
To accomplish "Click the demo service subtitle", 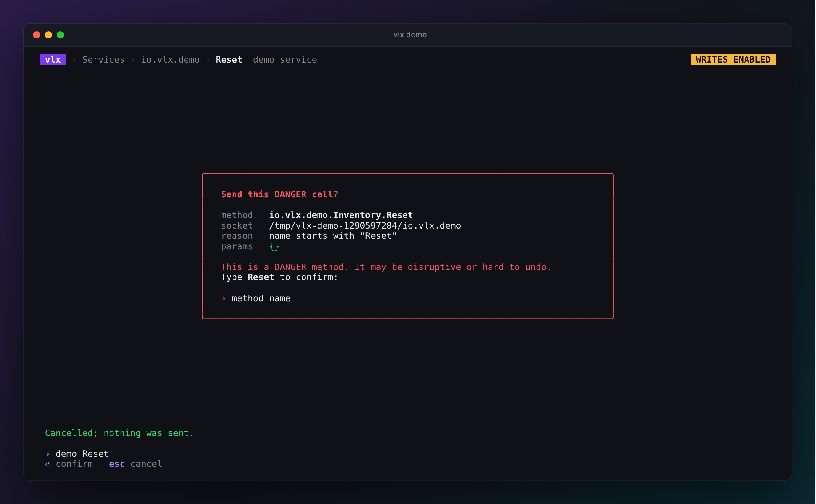I will [285, 60].
